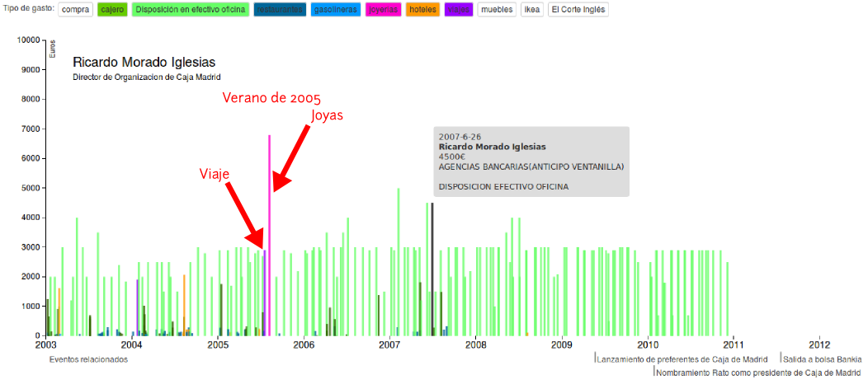
Task: Toggle the purple 'viajes' filter
Action: (458, 10)
